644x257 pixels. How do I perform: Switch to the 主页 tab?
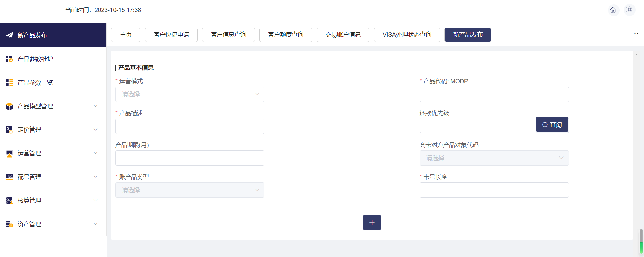(x=126, y=35)
